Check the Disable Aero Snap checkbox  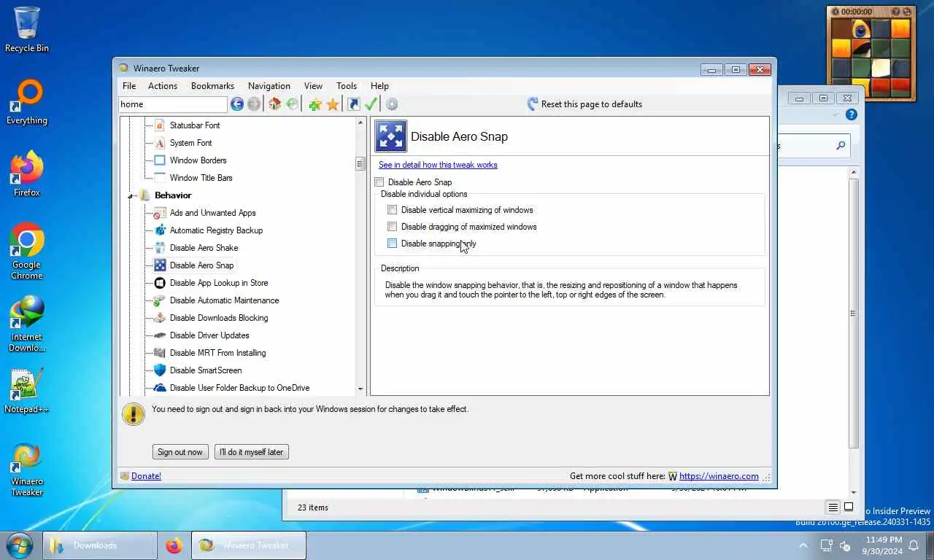[x=379, y=182]
